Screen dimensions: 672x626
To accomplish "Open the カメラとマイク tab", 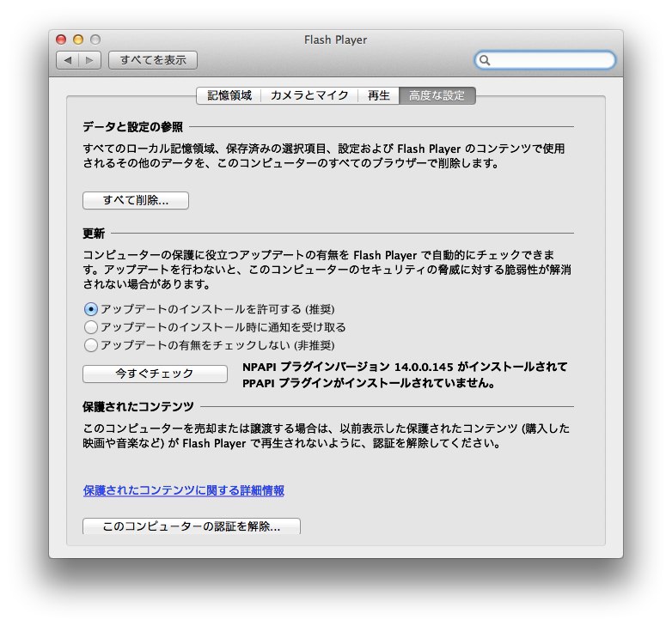I will [309, 95].
